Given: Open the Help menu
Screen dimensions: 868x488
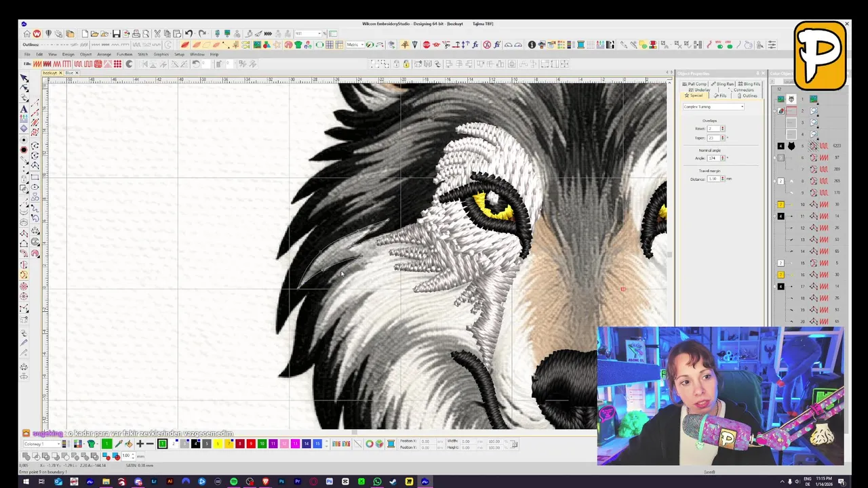Looking at the screenshot, I should (x=214, y=54).
